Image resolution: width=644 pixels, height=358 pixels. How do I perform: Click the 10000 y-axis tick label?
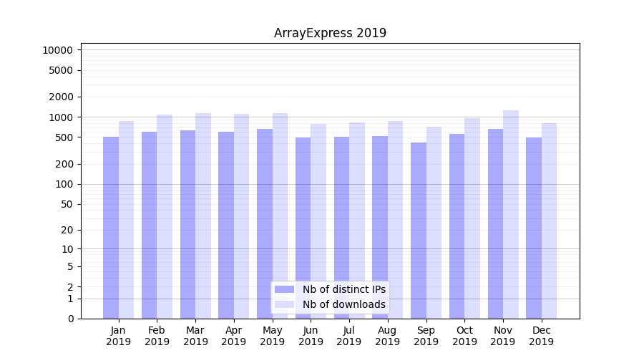(57, 50)
